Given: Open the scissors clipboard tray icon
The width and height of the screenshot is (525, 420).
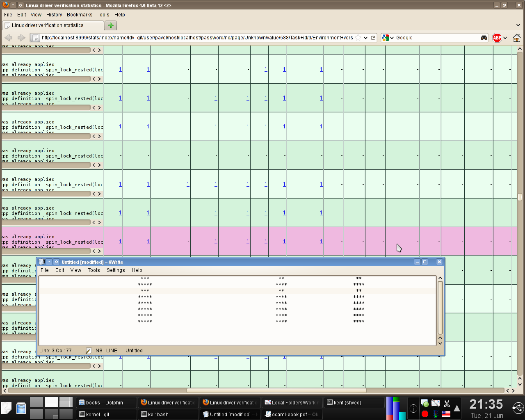Looking at the screenshot, I should [447, 404].
